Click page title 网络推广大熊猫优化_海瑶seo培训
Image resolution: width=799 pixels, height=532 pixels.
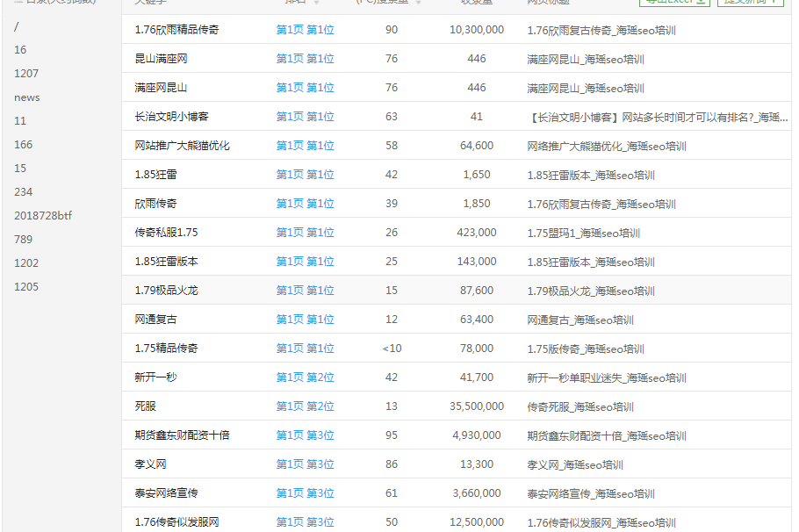(607, 147)
